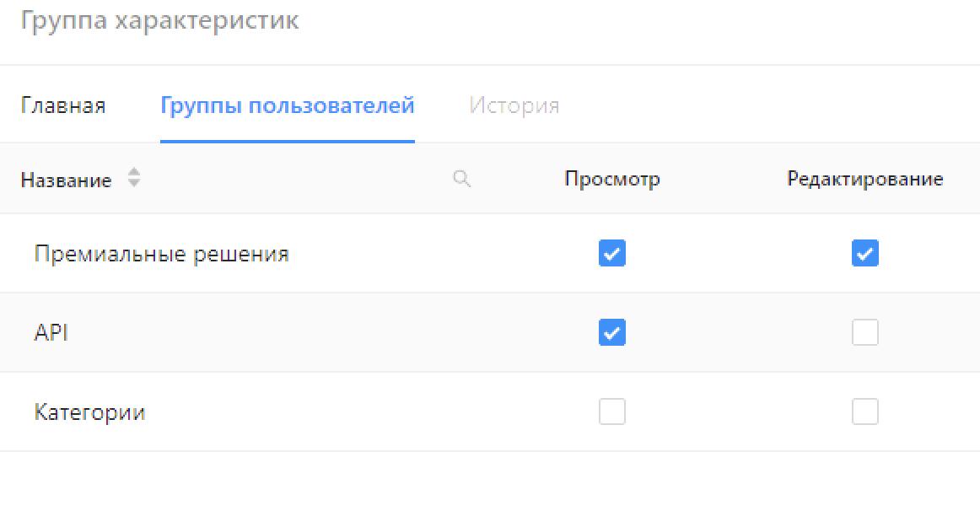The image size is (980, 511).
Task: Tick Редактирование checkbox for Категории
Action: click(864, 412)
